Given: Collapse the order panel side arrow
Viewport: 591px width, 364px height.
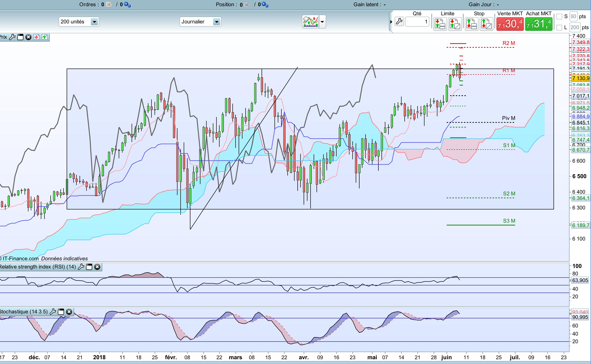Looking at the screenshot, I should (x=391, y=22).
